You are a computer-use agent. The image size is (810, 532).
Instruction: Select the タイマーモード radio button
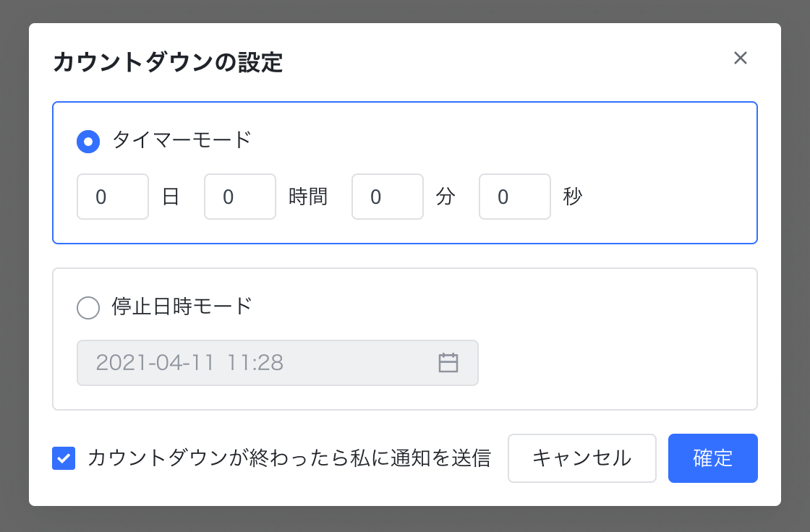coord(88,141)
